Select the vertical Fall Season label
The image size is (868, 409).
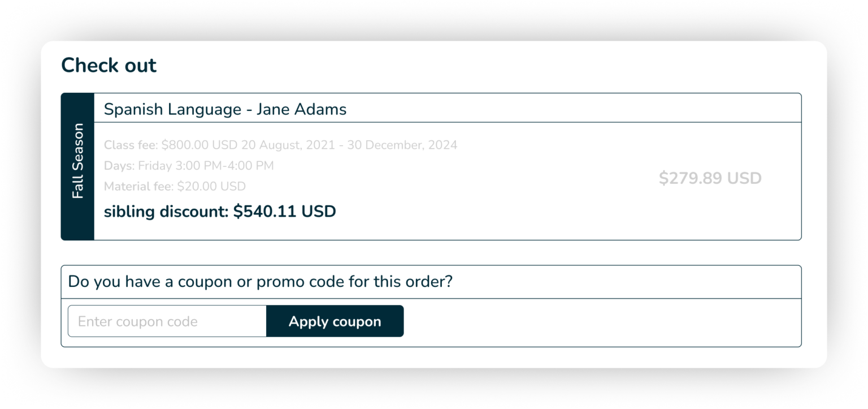(77, 161)
